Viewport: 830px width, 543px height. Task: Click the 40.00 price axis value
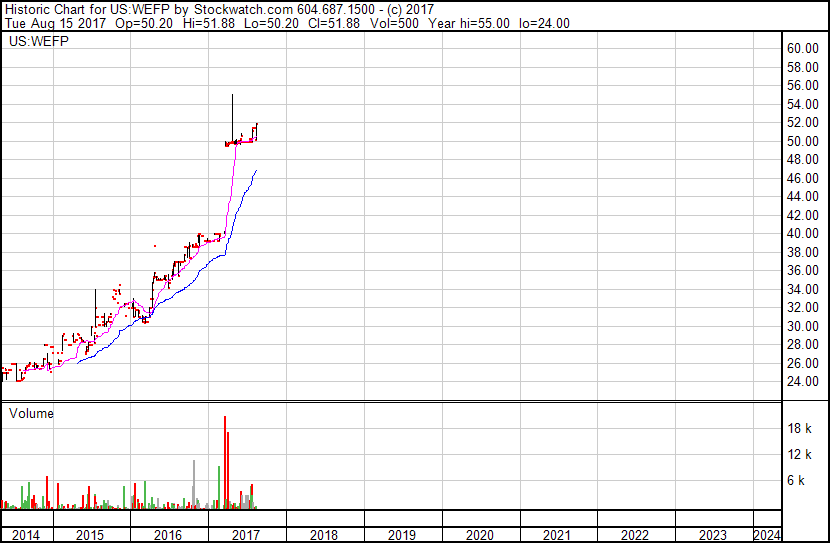(x=802, y=233)
